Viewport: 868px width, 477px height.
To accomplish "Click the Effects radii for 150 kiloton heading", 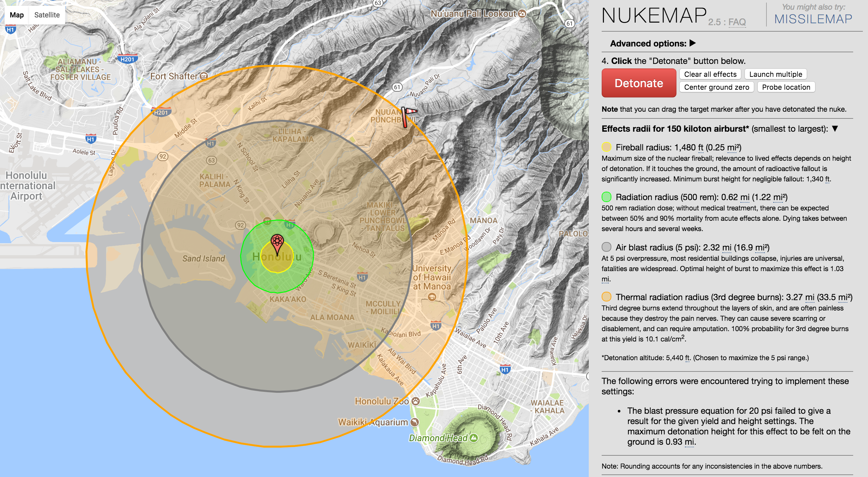I will coord(675,129).
